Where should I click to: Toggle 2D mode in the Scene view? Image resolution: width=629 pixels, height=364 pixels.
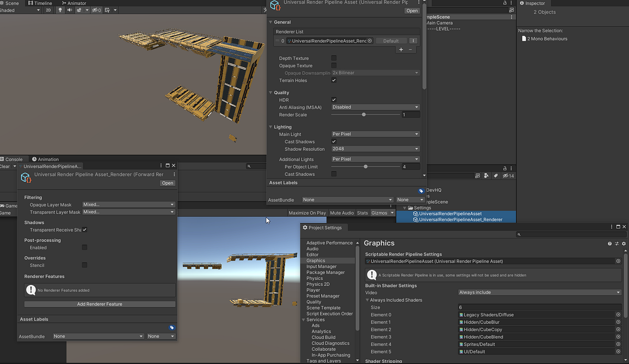pos(48,10)
